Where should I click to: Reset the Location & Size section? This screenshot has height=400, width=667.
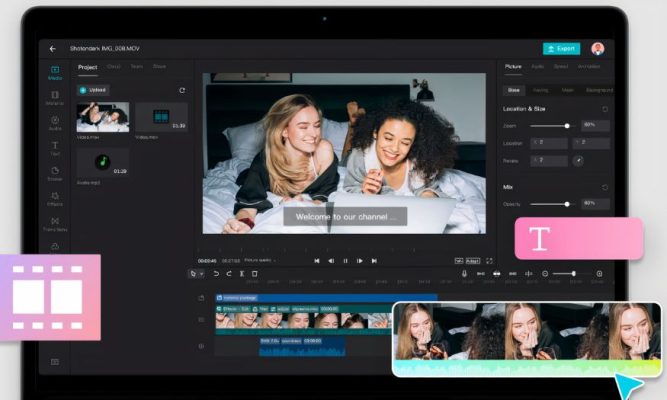(x=605, y=108)
